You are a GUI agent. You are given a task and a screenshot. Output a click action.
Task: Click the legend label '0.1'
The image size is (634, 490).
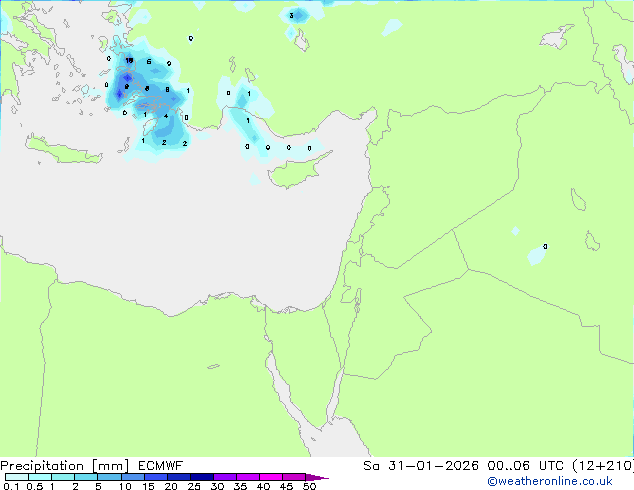tap(11, 486)
